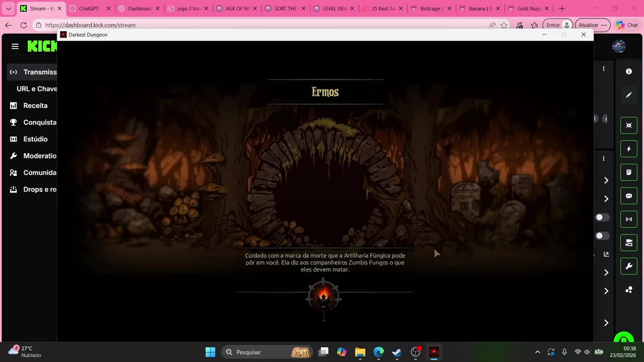644x362 pixels.
Task: Click the broadcast signal icon in right rail
Action: pyautogui.click(x=629, y=219)
